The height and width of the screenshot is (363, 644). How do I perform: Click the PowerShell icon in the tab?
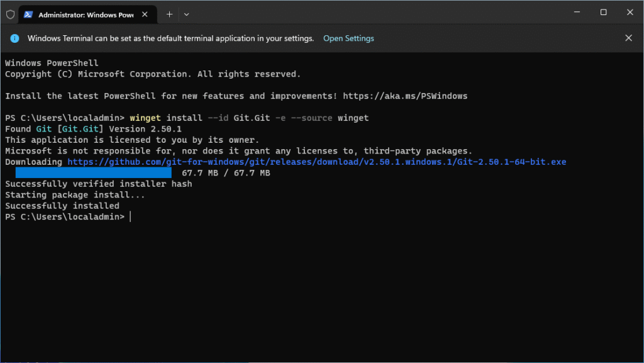[x=29, y=14]
